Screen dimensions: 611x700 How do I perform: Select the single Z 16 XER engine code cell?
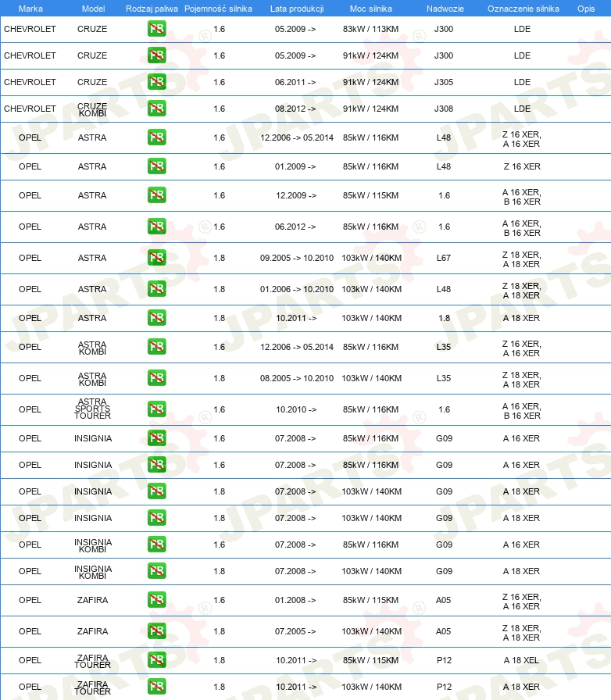coord(522,166)
